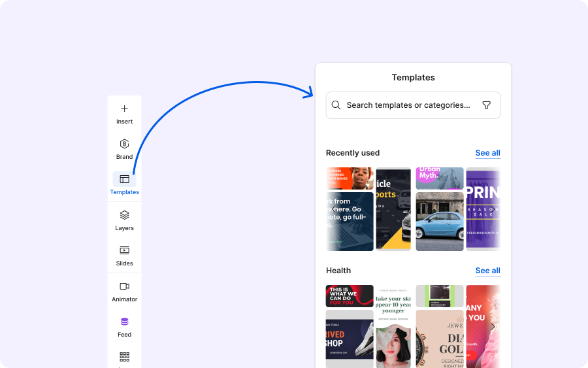Select the sneaker shop template thumbnail
This screenshot has width=588, height=368.
point(350,339)
